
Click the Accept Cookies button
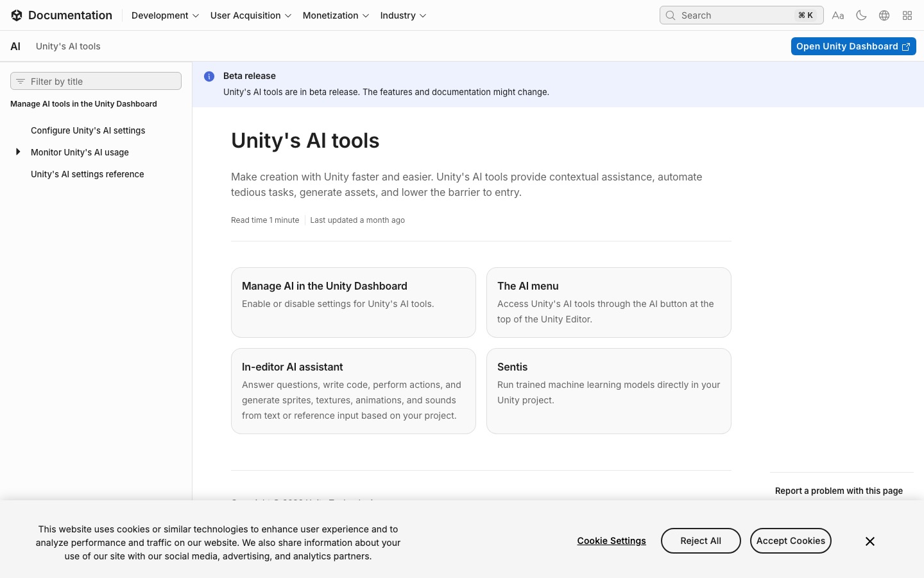click(x=791, y=541)
